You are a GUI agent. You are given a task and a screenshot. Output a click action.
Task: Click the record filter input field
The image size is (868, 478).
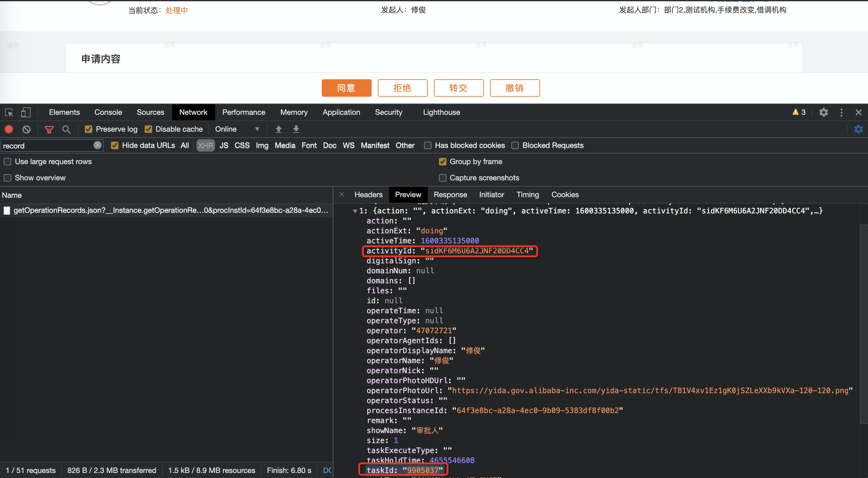47,146
